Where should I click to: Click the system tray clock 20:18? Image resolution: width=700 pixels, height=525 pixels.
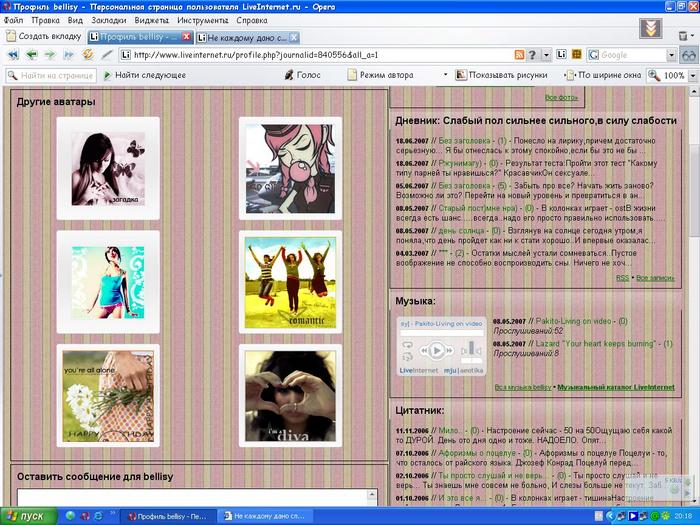coord(683,516)
